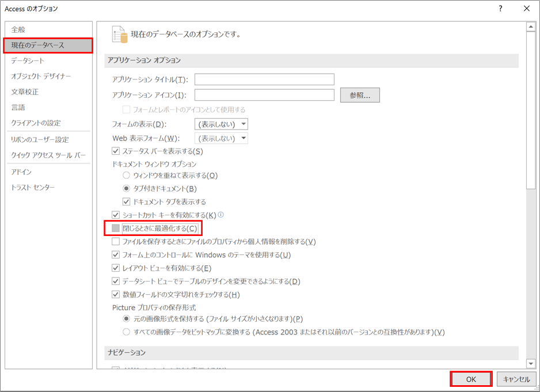Screen dimensions: 540x392
Task: Close the Access のオプション dialog
Action: pos(527,9)
